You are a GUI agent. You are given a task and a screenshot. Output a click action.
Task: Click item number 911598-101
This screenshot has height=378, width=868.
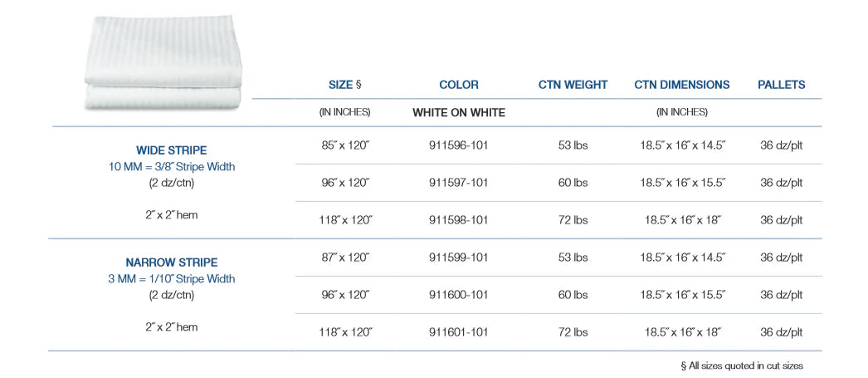coord(459,220)
